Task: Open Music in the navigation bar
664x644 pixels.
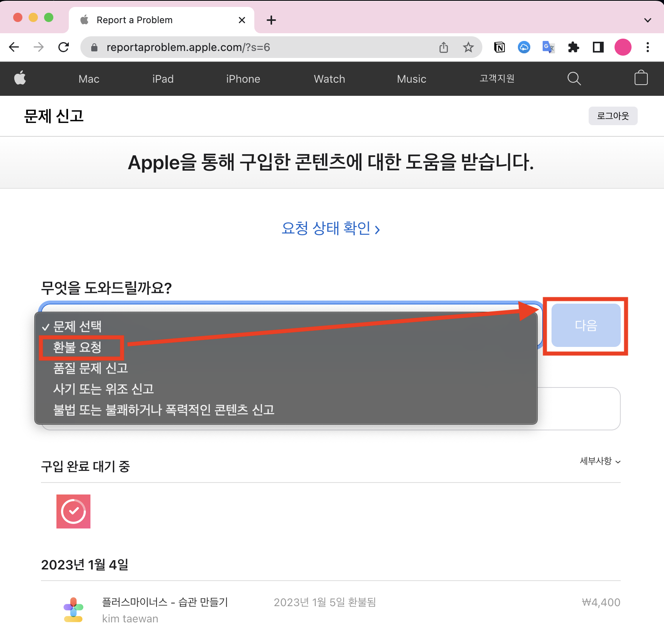Action: click(x=412, y=79)
